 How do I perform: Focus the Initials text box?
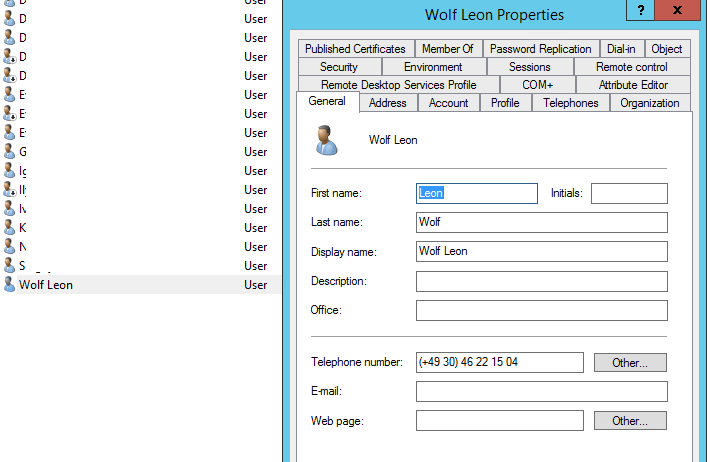pos(628,194)
